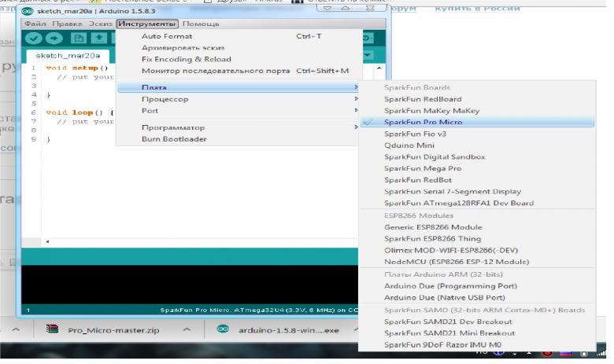Click the editor scrollbar up arrow

[x=379, y=68]
